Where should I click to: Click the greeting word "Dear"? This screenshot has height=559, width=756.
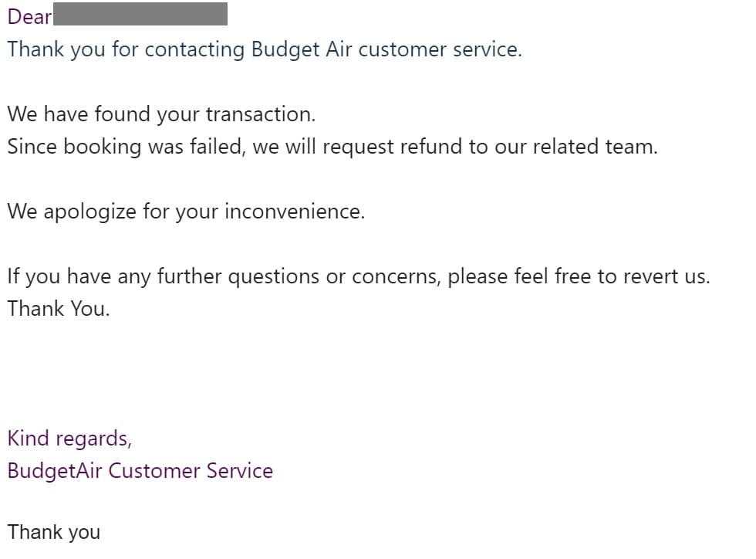29,17
